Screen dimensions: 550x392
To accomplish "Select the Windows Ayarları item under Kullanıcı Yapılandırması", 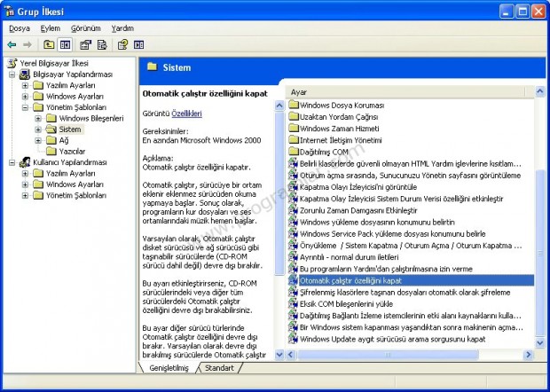I will point(75,184).
